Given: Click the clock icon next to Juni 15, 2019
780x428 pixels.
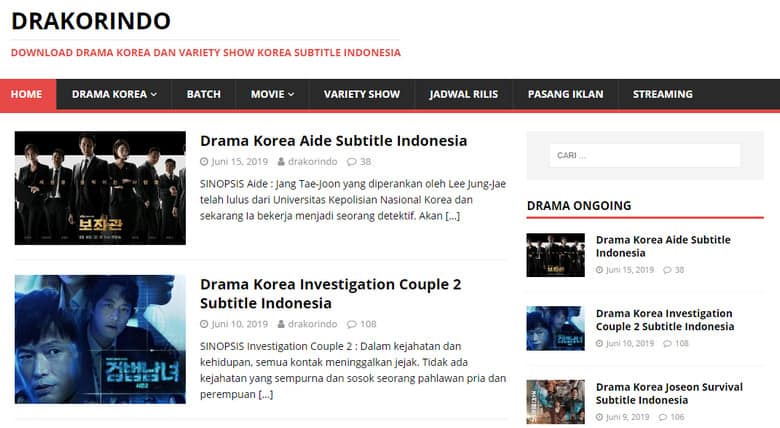Looking at the screenshot, I should 204,162.
